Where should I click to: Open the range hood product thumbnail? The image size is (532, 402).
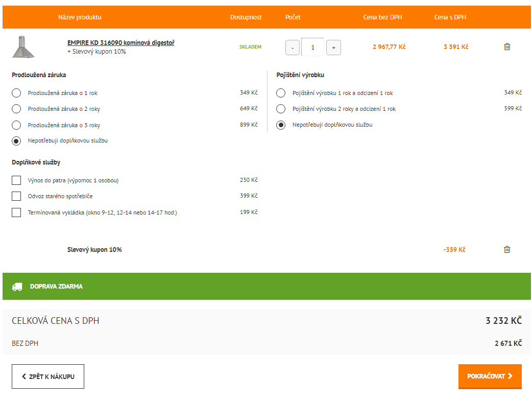coord(23,47)
